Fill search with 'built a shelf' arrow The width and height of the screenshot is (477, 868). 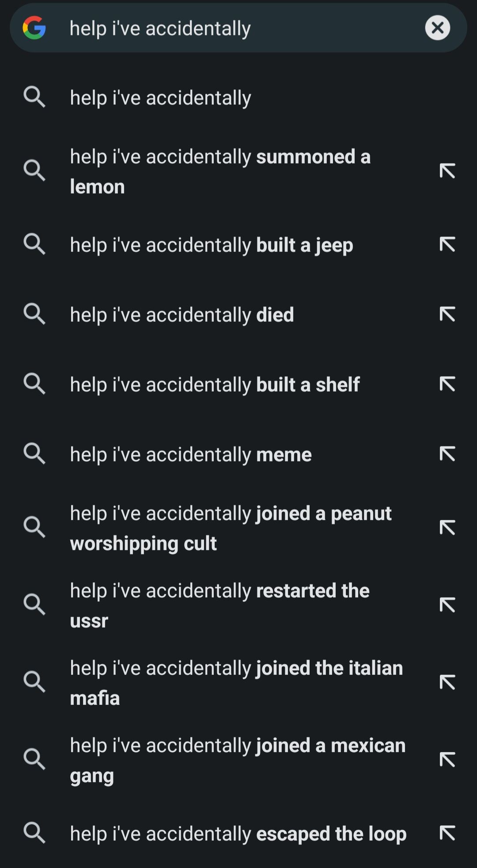click(x=447, y=384)
